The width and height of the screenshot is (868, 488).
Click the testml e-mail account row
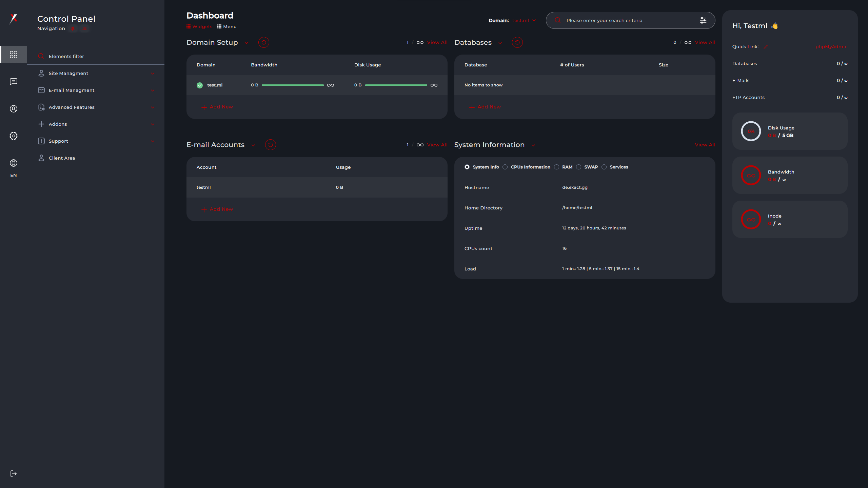(x=317, y=187)
